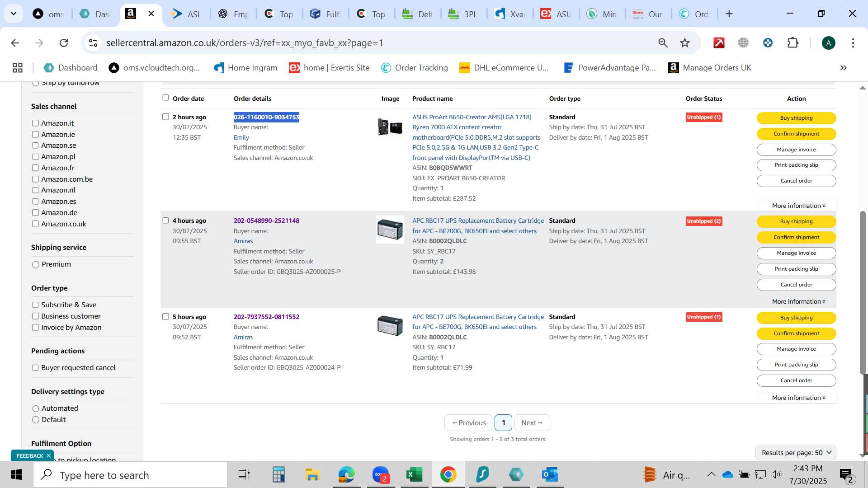Open File Explorer from the taskbar

point(312,475)
